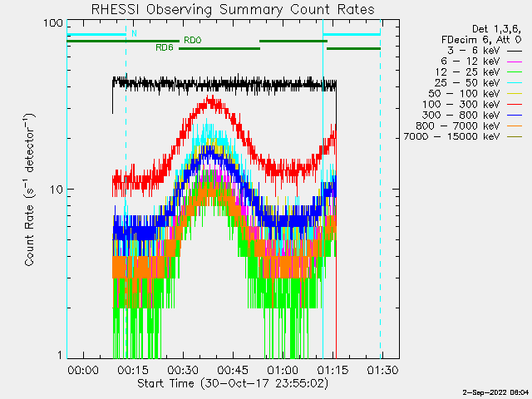The image size is (532, 399).
Task: Click the dashed cyan vertical line near 01:30
Action: tap(381, 189)
